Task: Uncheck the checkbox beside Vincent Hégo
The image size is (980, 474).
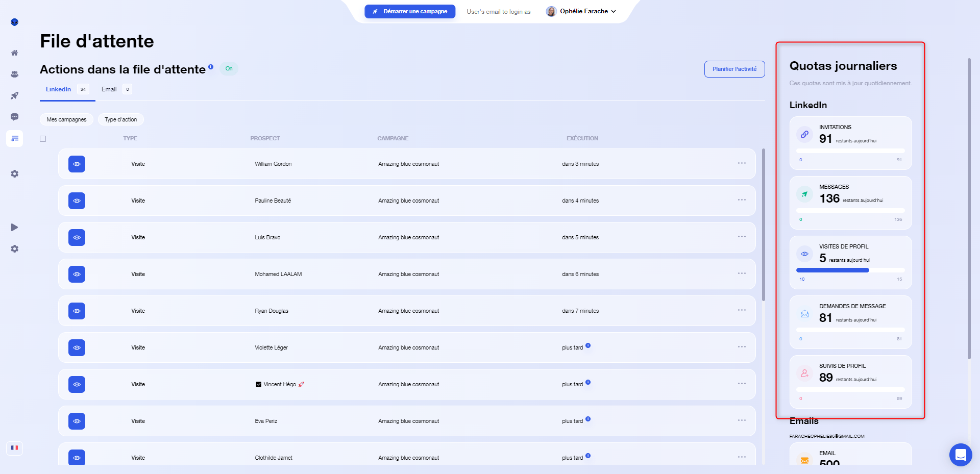Action: click(258, 385)
